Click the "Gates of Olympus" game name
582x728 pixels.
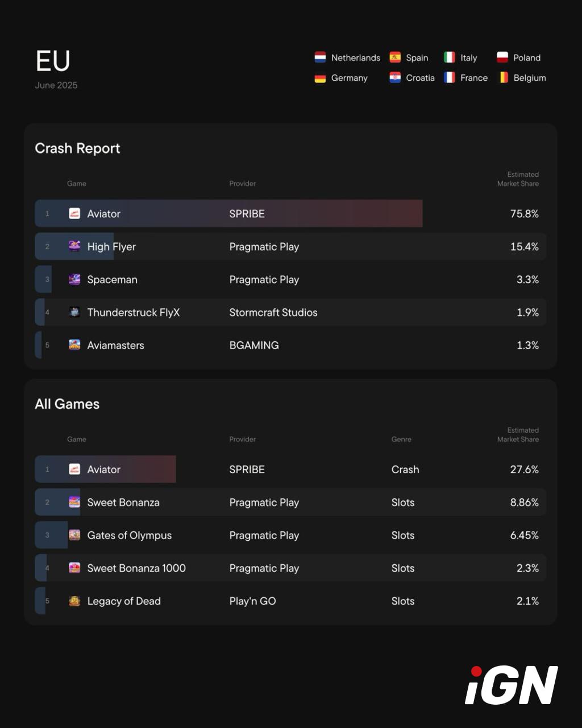[x=130, y=536]
